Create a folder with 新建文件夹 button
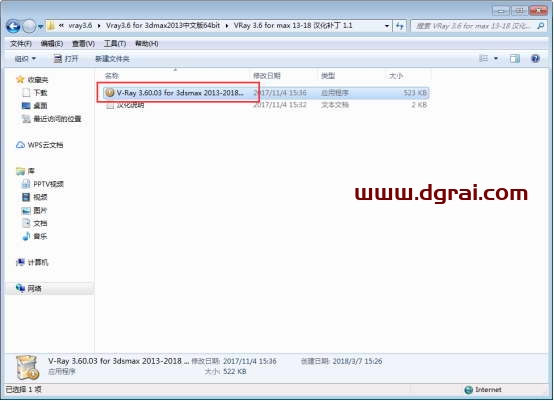The width and height of the screenshot is (554, 401). [x=112, y=59]
